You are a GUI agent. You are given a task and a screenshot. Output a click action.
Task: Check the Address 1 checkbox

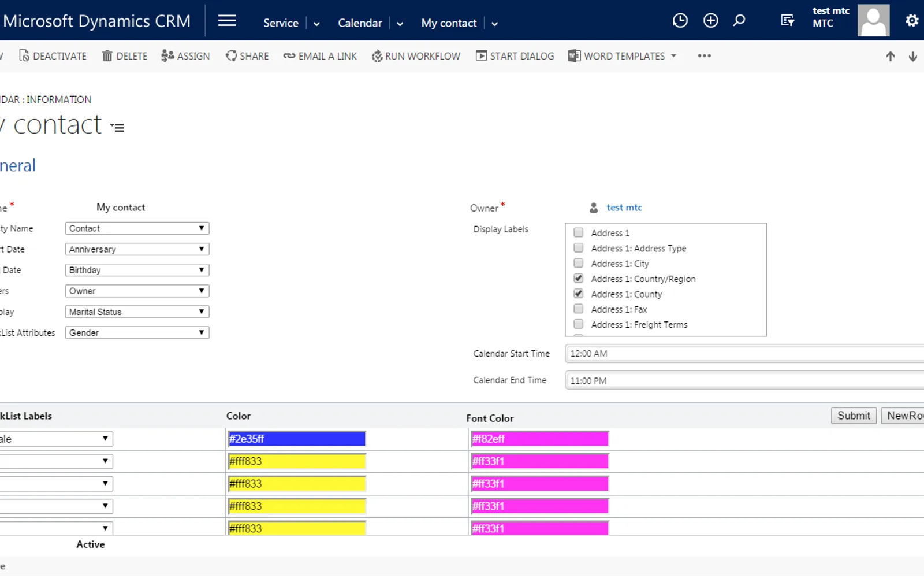pyautogui.click(x=579, y=233)
